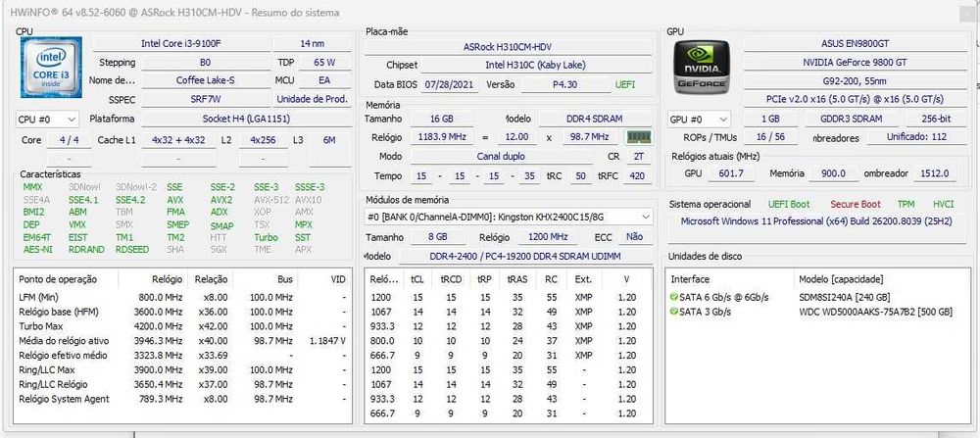This screenshot has height=438, width=980.
Task: Click the GDDR3 SDRAM memory type value
Action: (x=853, y=119)
